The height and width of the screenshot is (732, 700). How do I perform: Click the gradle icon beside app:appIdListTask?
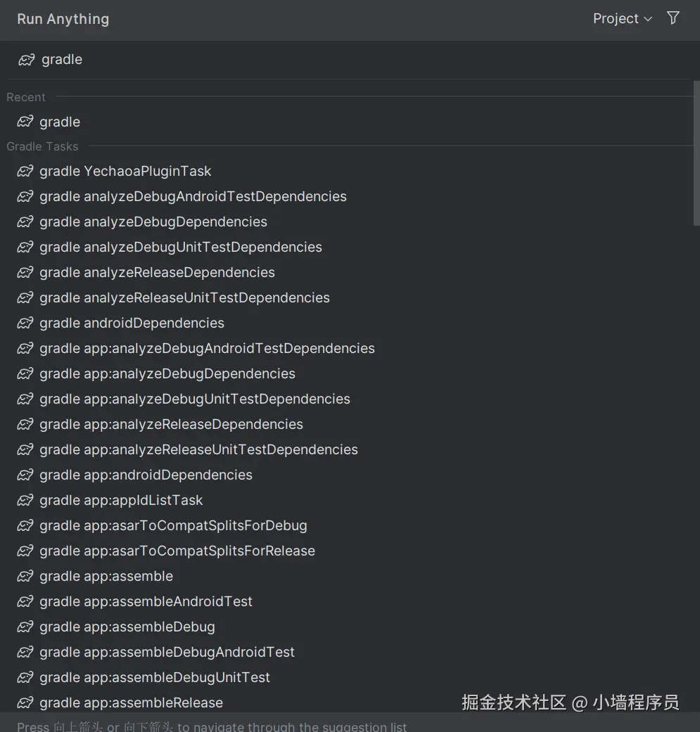(25, 500)
